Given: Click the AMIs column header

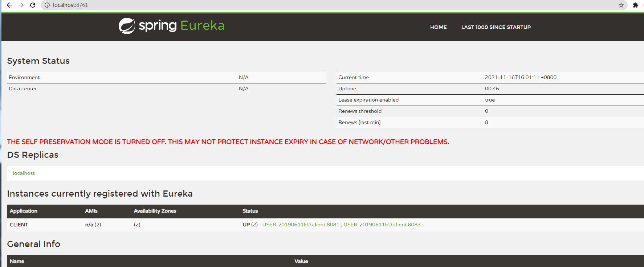Looking at the screenshot, I should [91, 211].
